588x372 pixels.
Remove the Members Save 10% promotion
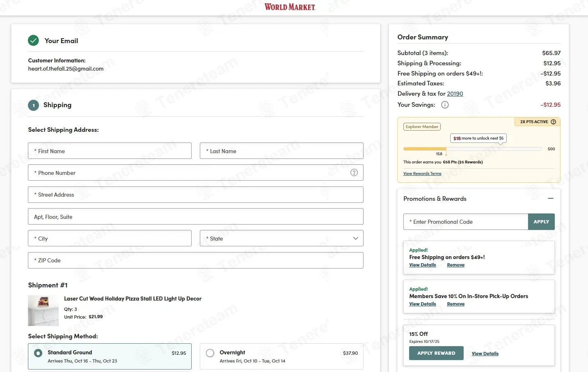[x=456, y=304]
